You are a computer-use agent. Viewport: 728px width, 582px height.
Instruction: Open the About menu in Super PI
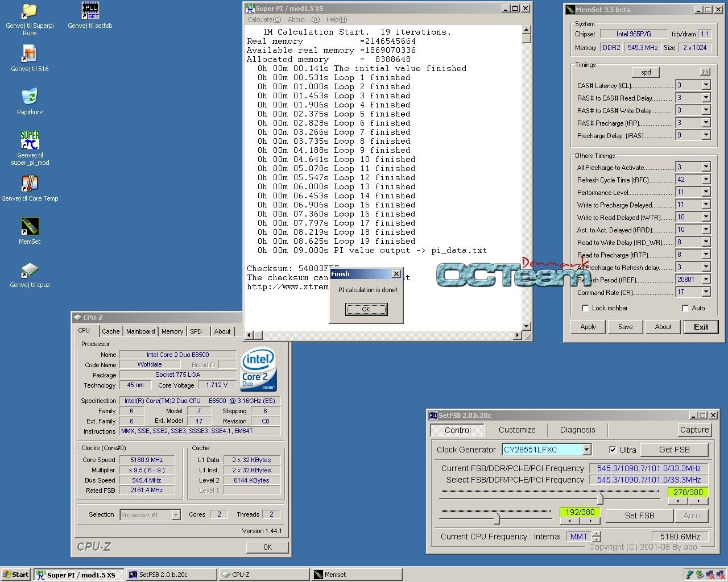point(304,19)
